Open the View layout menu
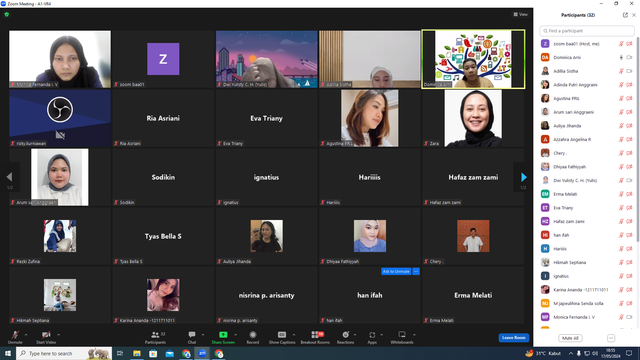 click(520, 14)
